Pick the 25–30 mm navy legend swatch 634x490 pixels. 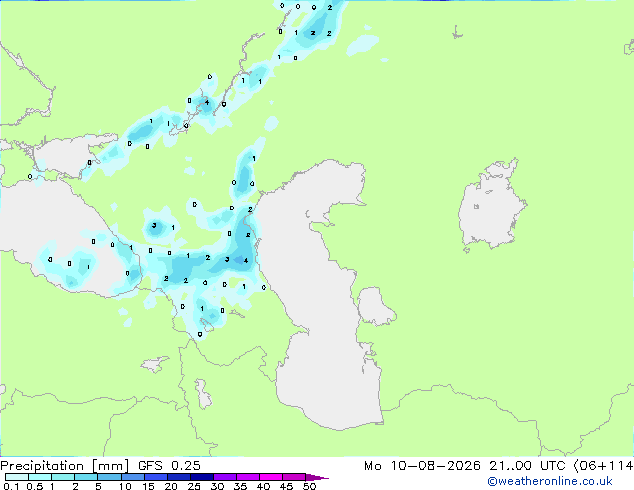pos(202,477)
